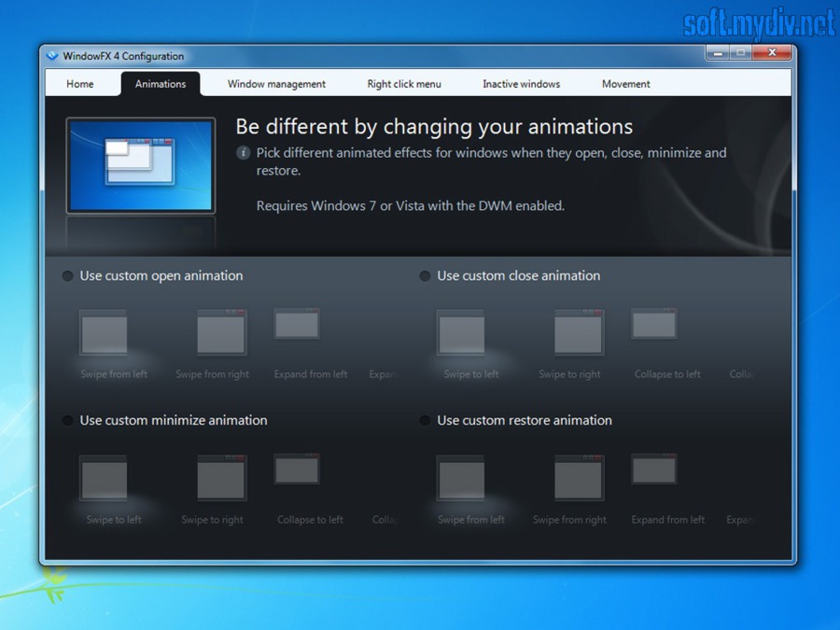Open the Inactive windows tab

(x=521, y=84)
